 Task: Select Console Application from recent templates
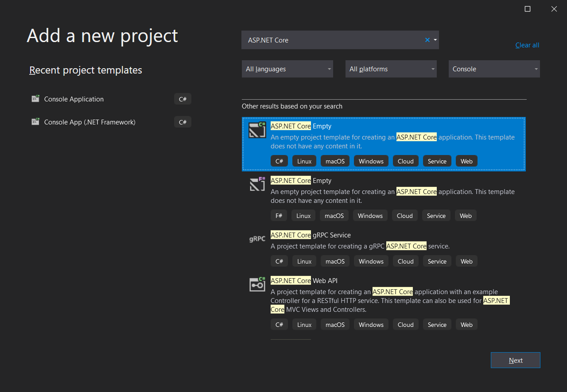[74, 99]
